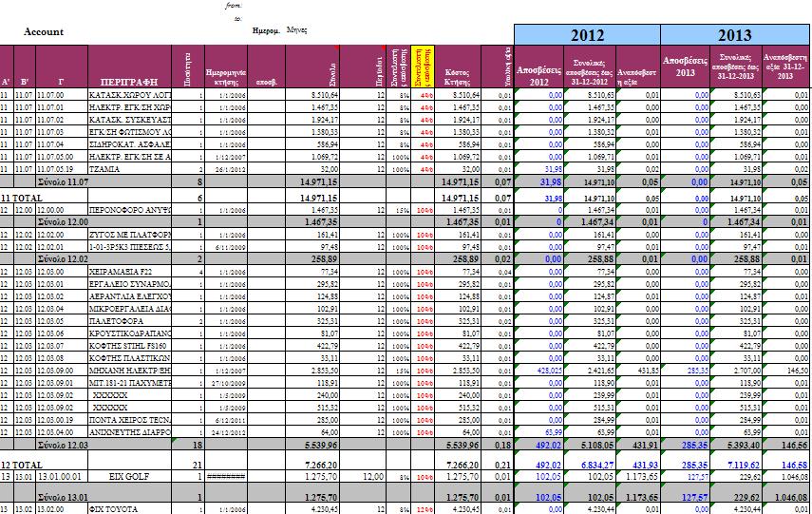The height and width of the screenshot is (514, 812).
Task: Select acquisition date 6/11/2009
Action: pos(226,247)
